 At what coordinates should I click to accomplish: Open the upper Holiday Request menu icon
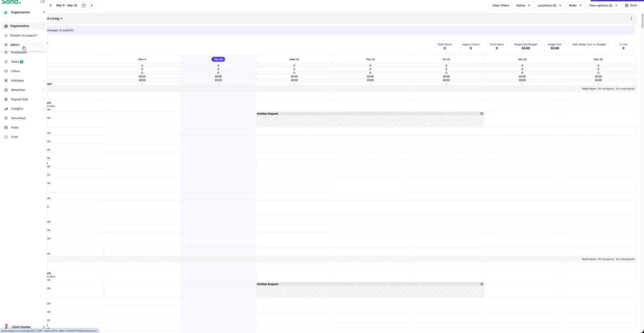click(482, 114)
